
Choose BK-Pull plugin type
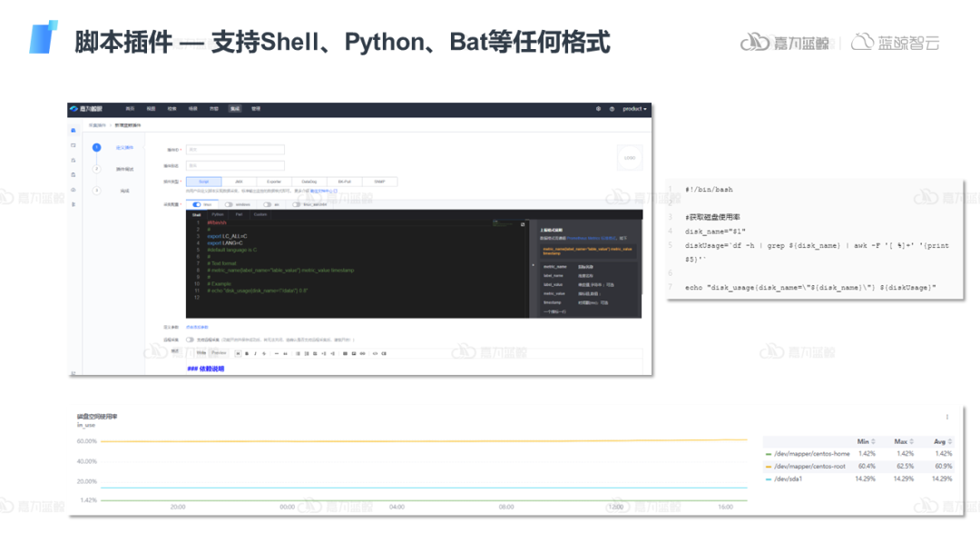click(x=345, y=182)
